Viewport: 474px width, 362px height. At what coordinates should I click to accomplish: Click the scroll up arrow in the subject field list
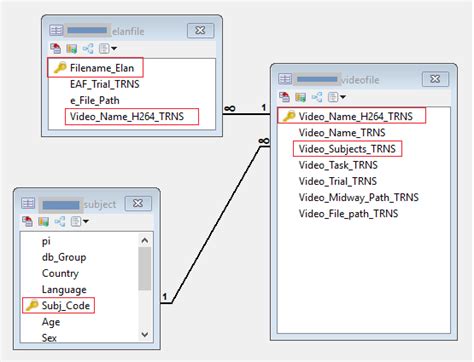(145, 240)
